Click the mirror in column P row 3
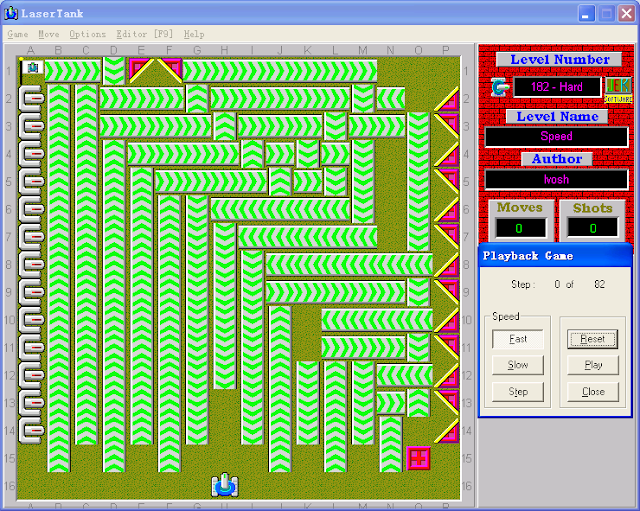 point(446,127)
